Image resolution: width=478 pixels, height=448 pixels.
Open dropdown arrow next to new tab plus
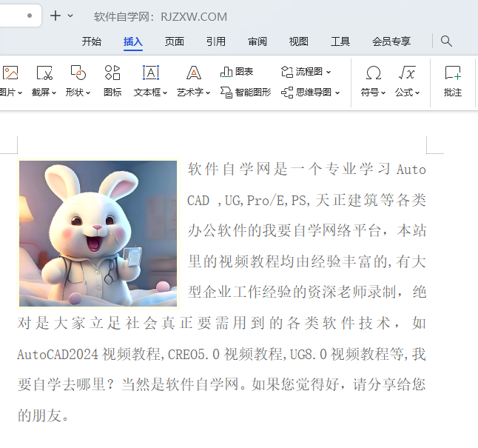click(70, 16)
